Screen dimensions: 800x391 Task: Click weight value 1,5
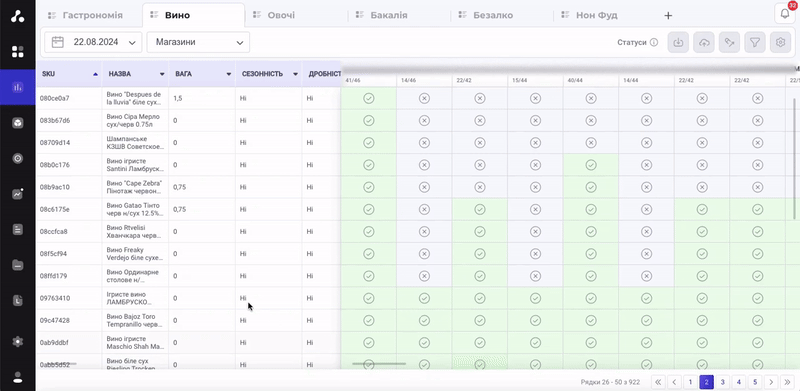pos(178,98)
